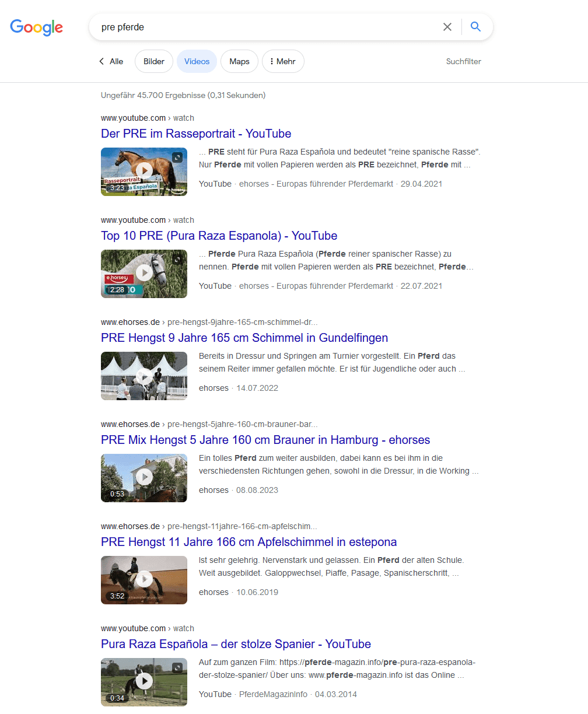Click URL 'pre-hengst-9jahre-165-cm-schimmel-dr...'
588x714 pixels.
tap(243, 322)
